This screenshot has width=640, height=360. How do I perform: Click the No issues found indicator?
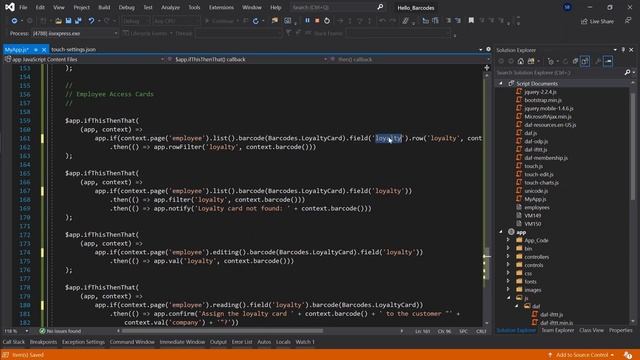coord(60,331)
